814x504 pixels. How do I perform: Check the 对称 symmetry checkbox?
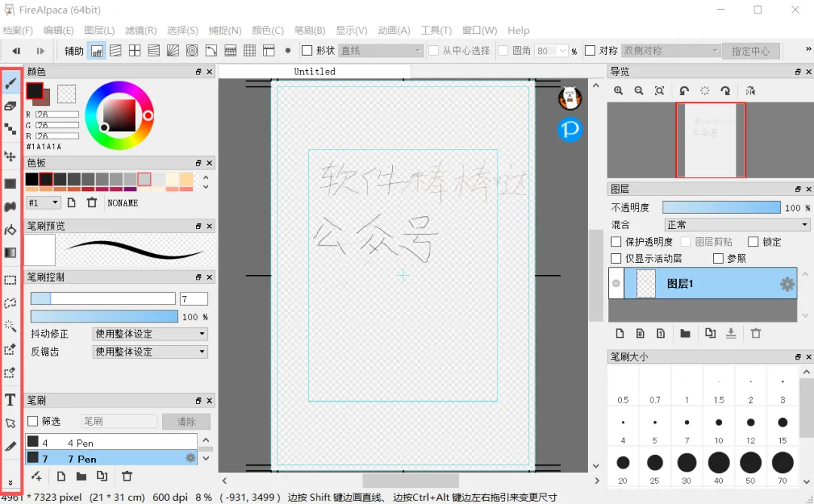click(x=589, y=50)
